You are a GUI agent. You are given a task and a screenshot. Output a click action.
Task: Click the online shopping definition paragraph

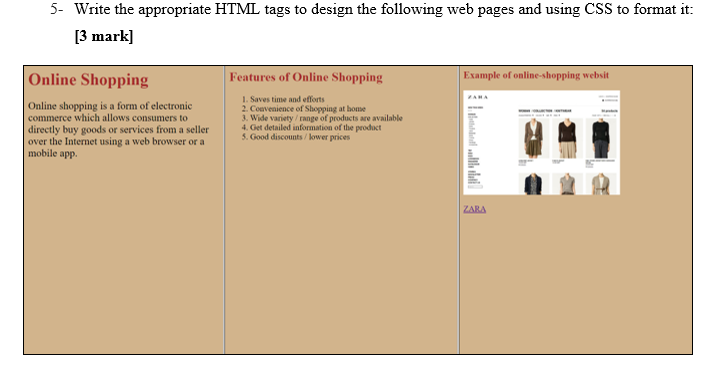click(x=118, y=130)
